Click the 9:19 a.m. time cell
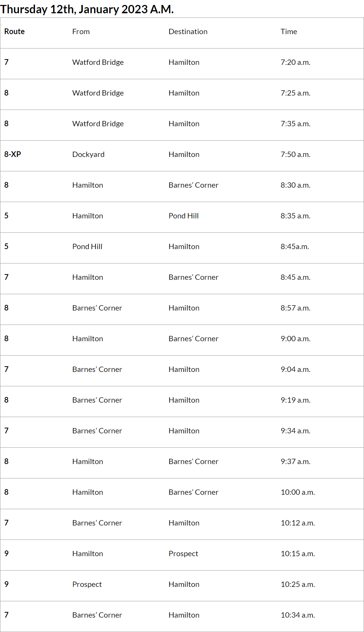This screenshot has width=364, height=632. tap(295, 400)
